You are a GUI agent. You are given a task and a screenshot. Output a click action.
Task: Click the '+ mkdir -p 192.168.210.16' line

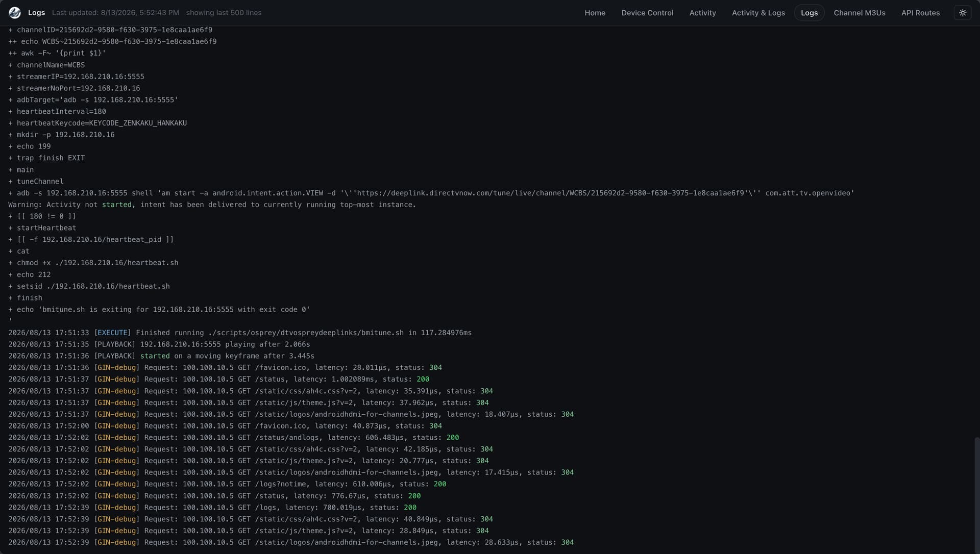point(61,135)
